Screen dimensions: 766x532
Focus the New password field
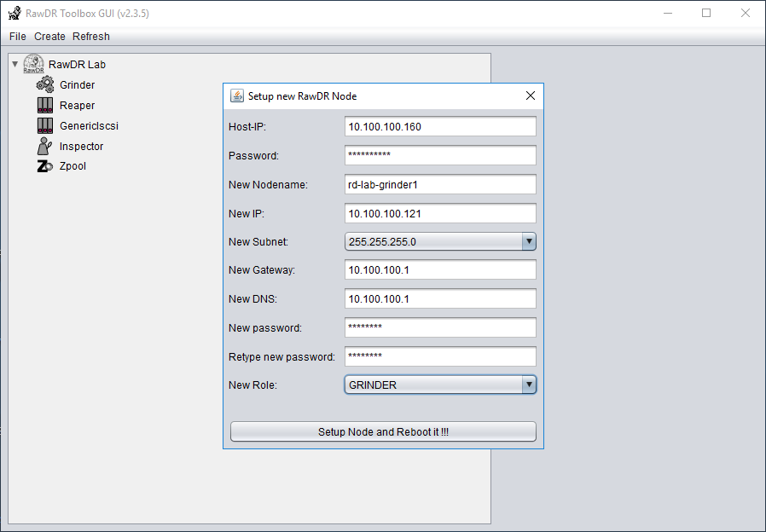440,327
